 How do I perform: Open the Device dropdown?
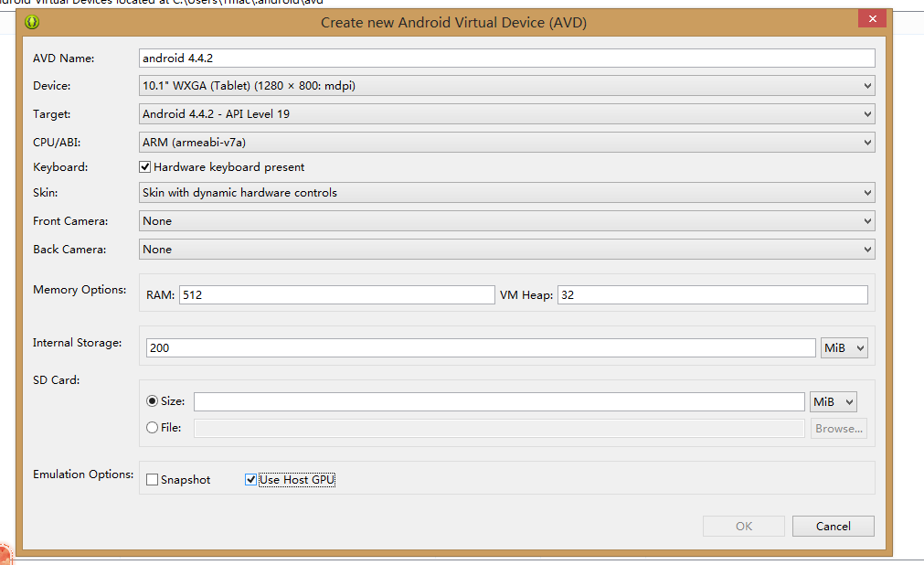click(x=507, y=86)
